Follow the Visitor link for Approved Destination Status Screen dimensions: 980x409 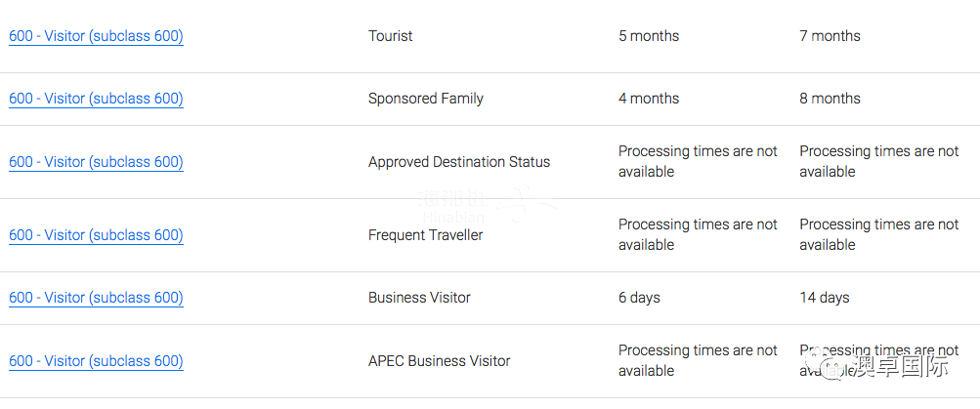pyautogui.click(x=96, y=162)
